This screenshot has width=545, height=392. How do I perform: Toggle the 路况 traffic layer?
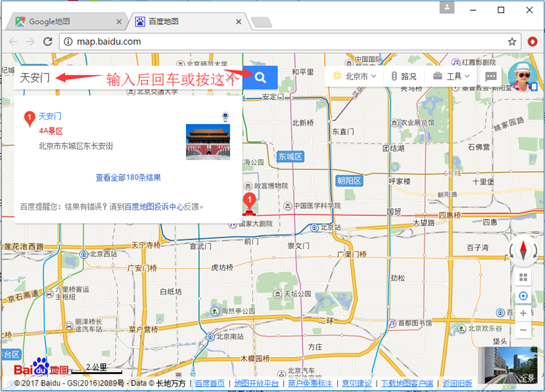click(x=404, y=76)
